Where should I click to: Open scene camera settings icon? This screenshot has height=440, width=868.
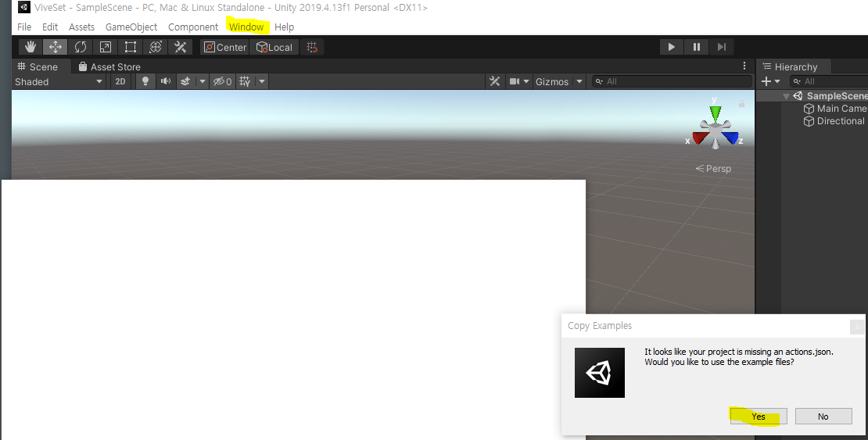coord(515,81)
